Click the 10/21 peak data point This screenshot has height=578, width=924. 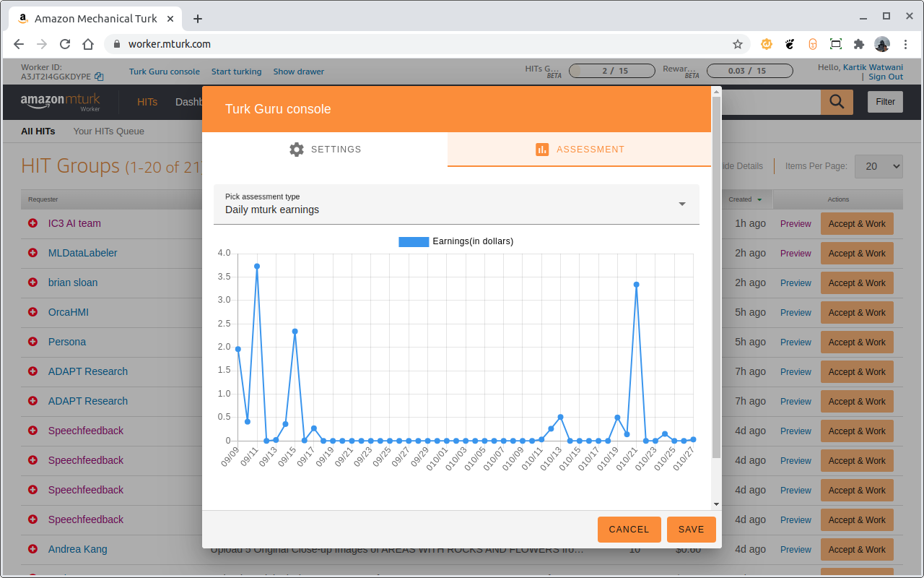(636, 284)
